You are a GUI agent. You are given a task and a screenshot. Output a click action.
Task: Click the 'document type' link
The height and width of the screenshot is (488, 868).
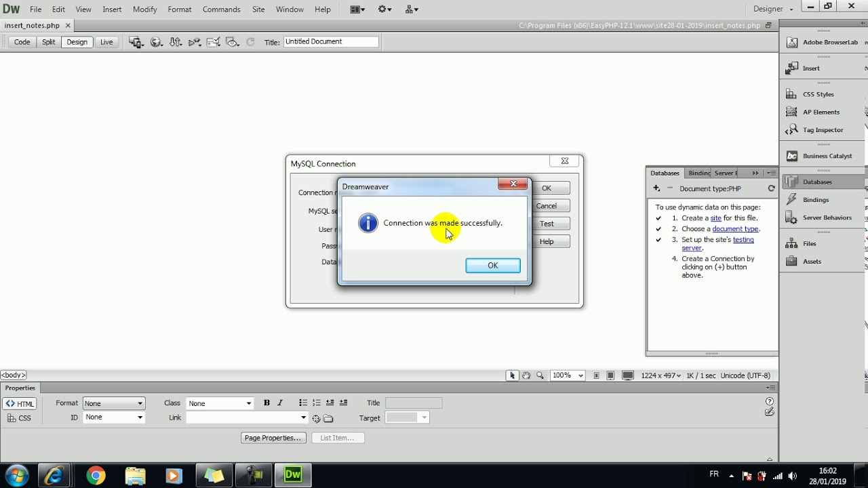(736, 229)
